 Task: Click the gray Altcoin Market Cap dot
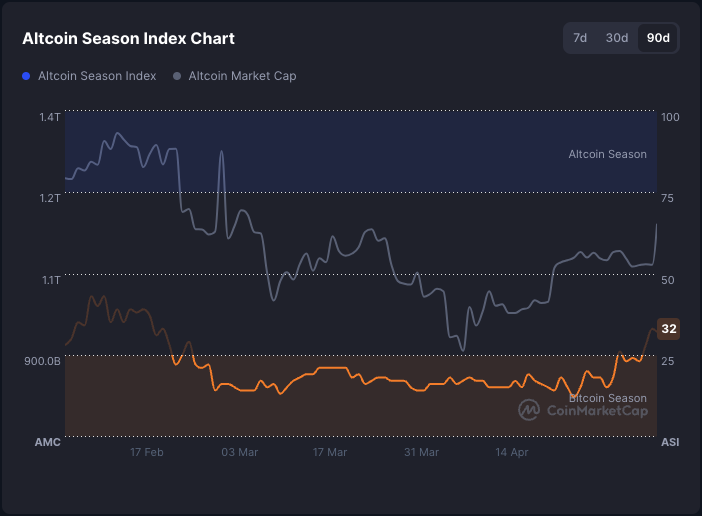(x=178, y=76)
